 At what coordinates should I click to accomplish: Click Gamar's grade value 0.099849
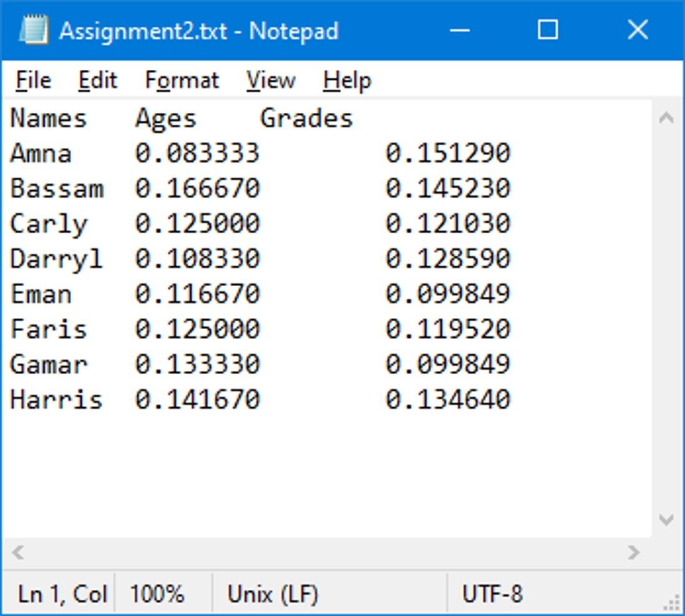[x=448, y=364]
